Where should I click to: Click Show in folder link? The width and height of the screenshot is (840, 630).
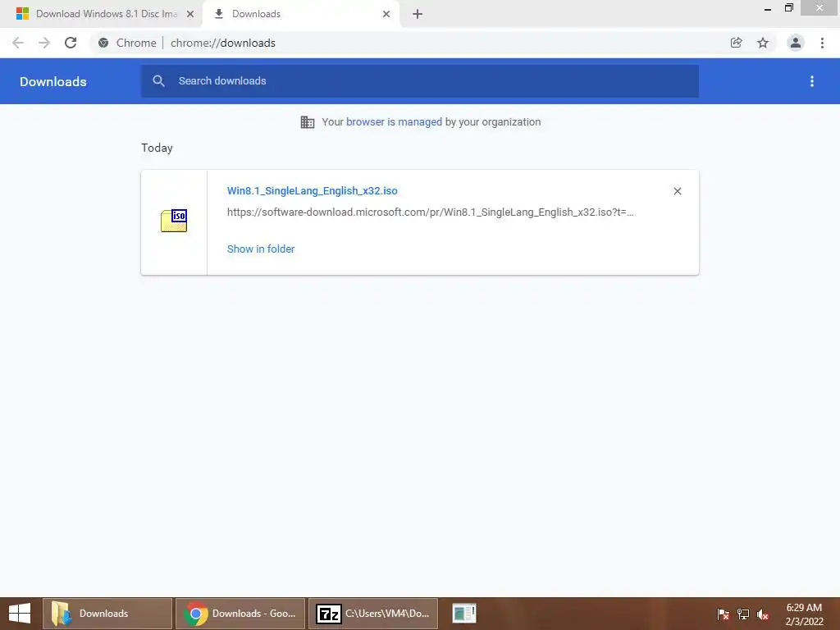(261, 249)
